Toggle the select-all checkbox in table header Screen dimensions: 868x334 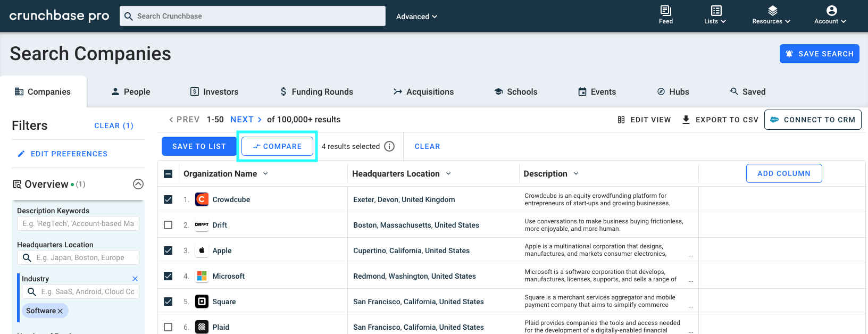pos(168,174)
